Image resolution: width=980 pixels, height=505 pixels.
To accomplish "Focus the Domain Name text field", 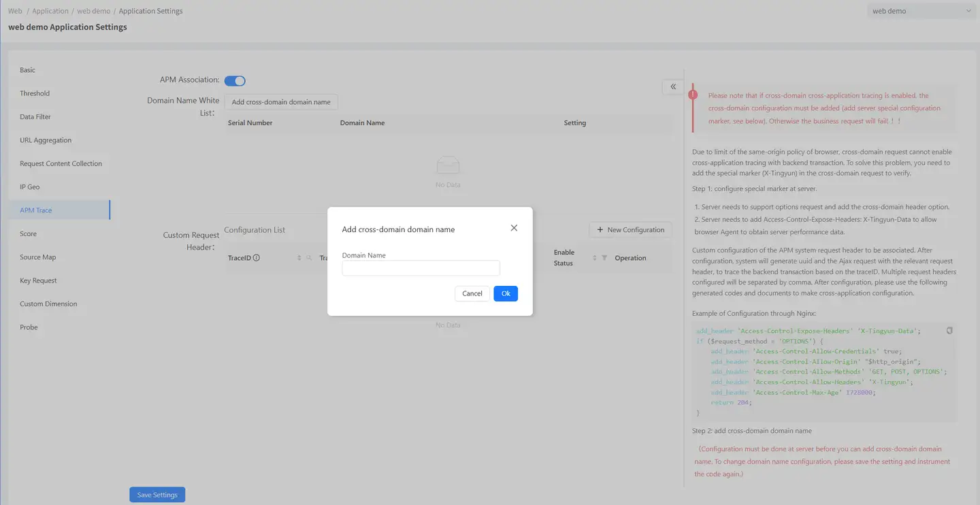I will [x=421, y=268].
